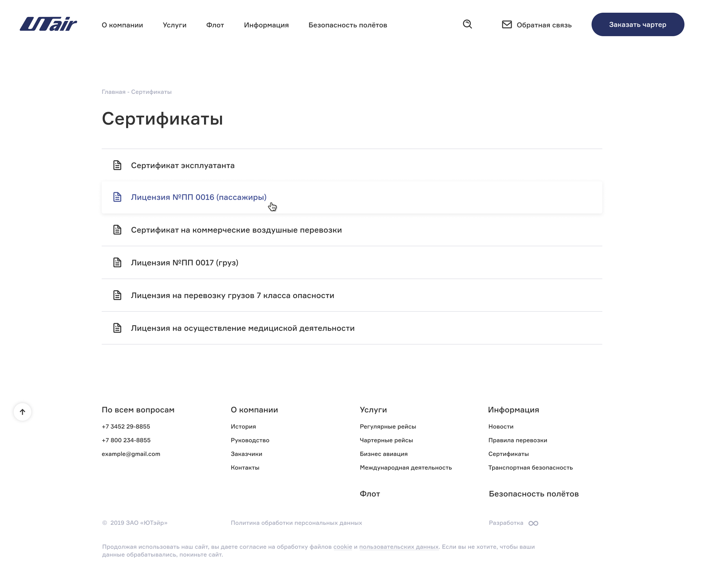Click footer Флот heading
The height and width of the screenshot is (588, 704).
[370, 494]
